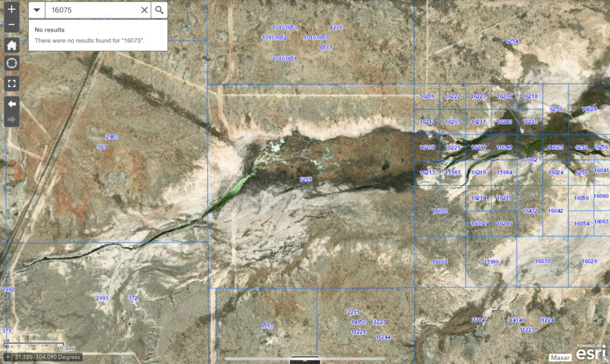
Task: Click the forward extent arrow
Action: [x=11, y=119]
